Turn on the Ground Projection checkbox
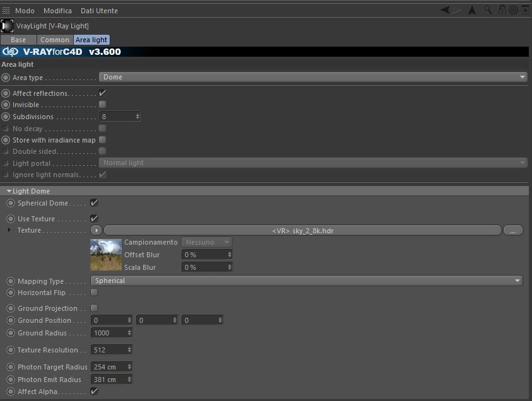 (94, 308)
